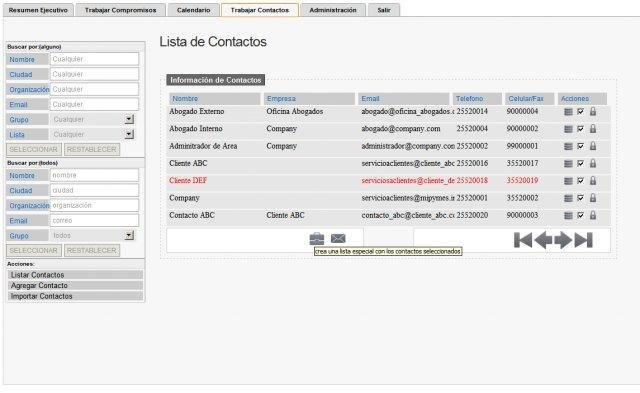The height and width of the screenshot is (393, 640).
Task: Switch to Resumen Ejecutivo tab
Action: click(x=38, y=10)
